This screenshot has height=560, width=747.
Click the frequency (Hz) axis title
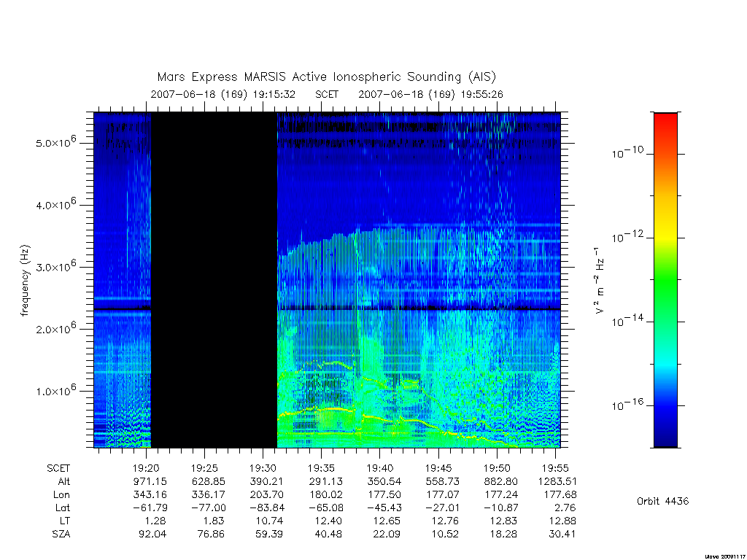pos(26,281)
